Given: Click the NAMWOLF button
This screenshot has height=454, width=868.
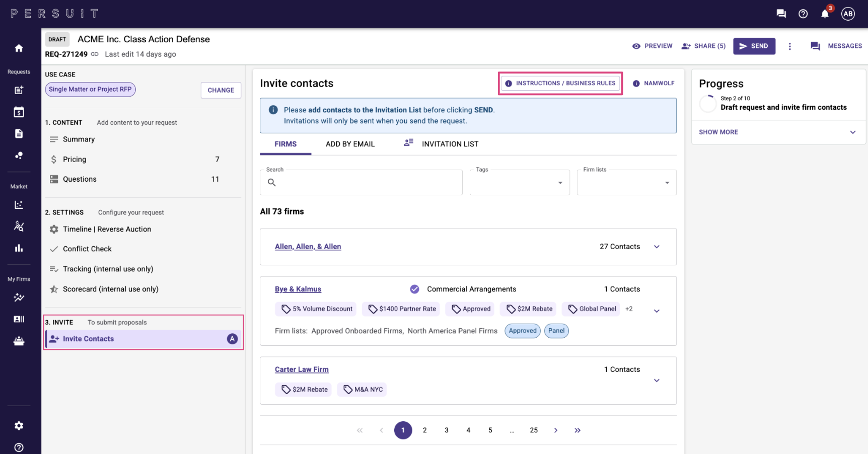Looking at the screenshot, I should 654,83.
